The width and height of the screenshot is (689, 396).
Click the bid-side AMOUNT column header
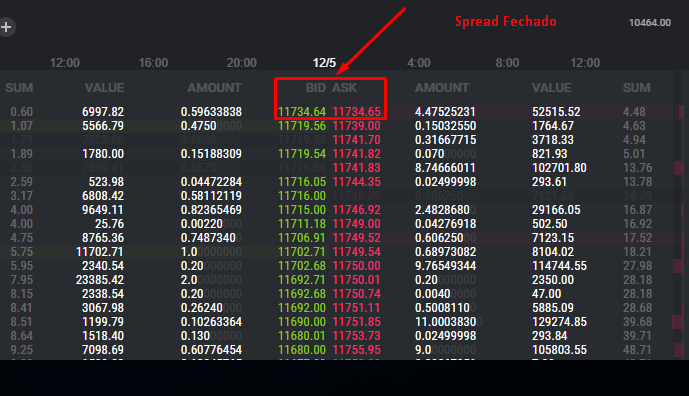point(214,88)
